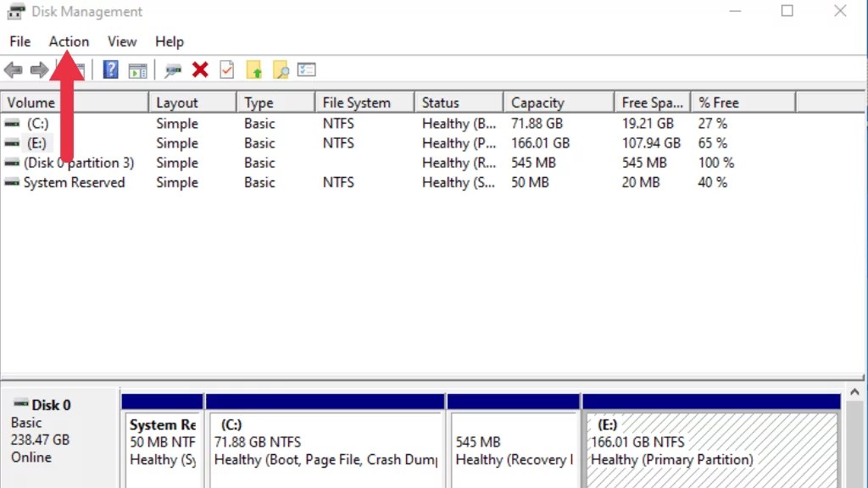Open the Action menu
Viewport: 868px width, 488px height.
[x=68, y=41]
